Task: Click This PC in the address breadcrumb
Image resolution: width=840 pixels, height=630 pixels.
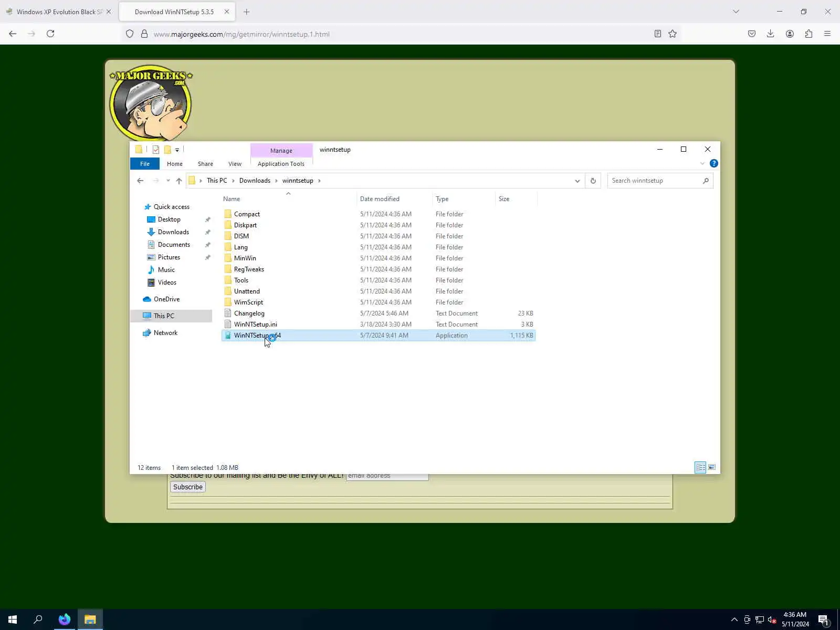Action: point(217,181)
